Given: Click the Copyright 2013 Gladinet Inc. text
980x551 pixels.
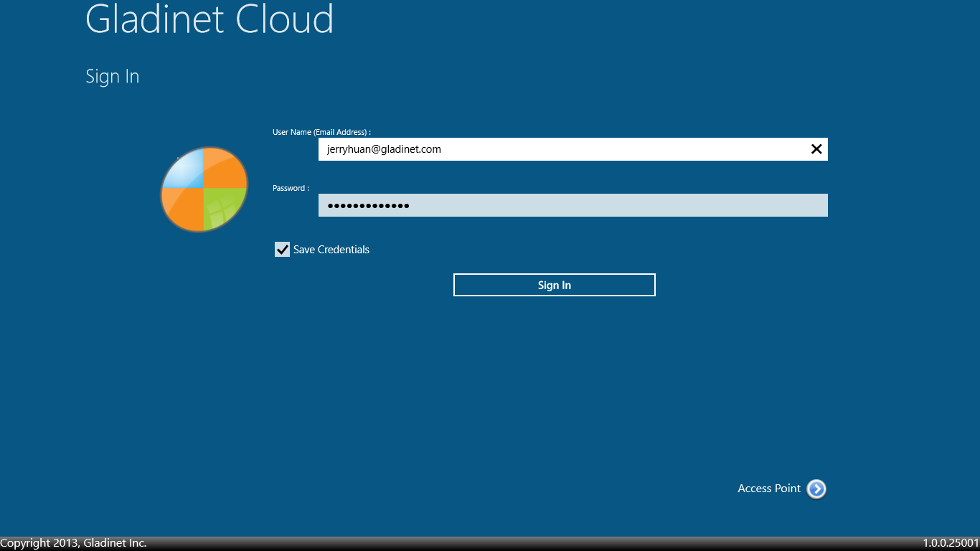Looking at the screenshot, I should pos(73,543).
